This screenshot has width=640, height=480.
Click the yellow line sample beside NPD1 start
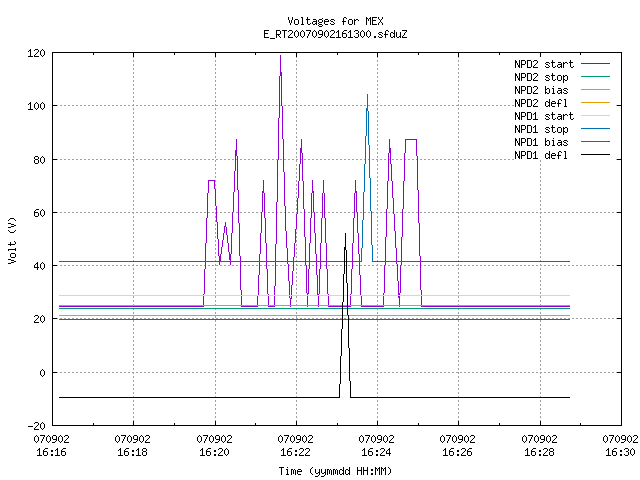(595, 116)
